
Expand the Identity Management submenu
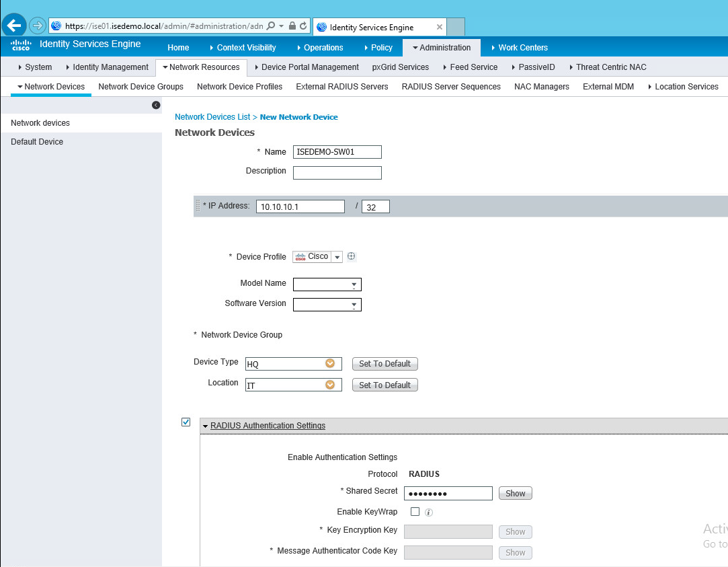[x=108, y=67]
